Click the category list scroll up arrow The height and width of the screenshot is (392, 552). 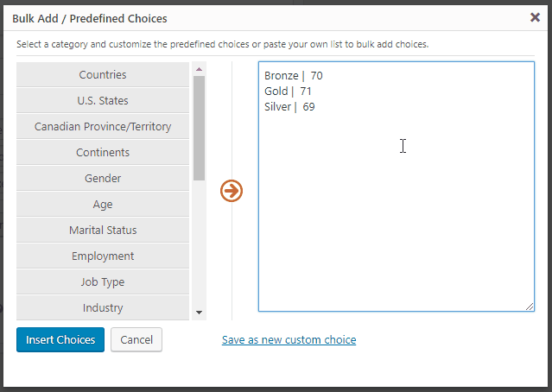click(x=200, y=69)
